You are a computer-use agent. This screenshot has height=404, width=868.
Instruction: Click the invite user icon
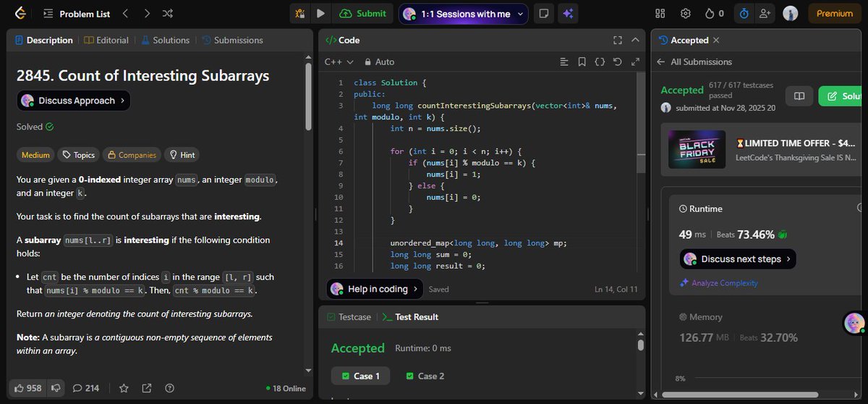point(764,13)
